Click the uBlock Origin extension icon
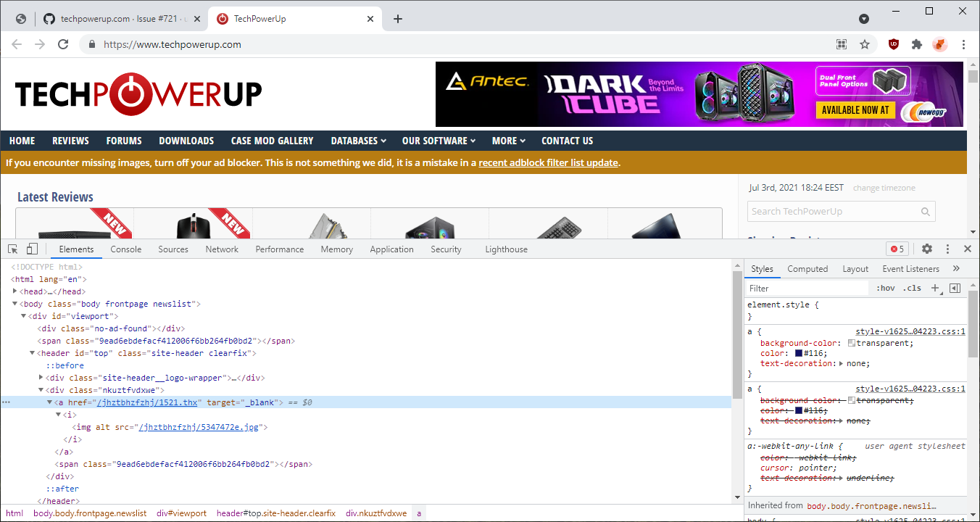Image resolution: width=980 pixels, height=522 pixels. [x=893, y=44]
